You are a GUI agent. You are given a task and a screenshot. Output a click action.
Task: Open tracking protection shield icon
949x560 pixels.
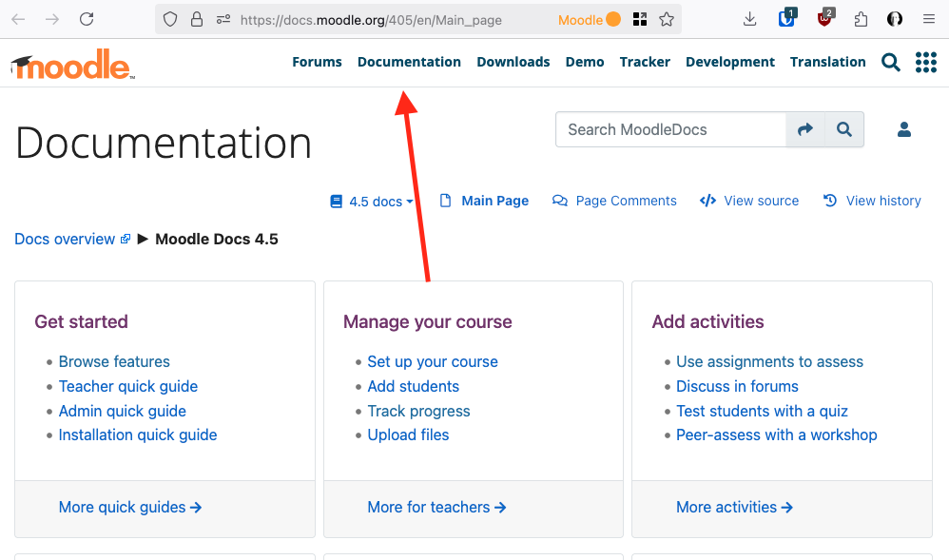pyautogui.click(x=170, y=19)
